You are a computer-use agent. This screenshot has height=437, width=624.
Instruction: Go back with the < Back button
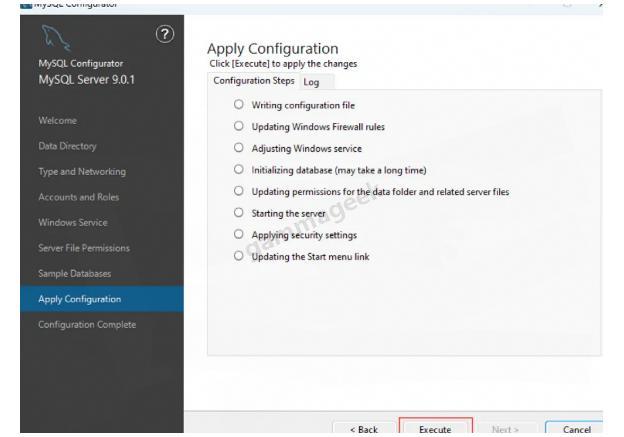[x=364, y=429]
